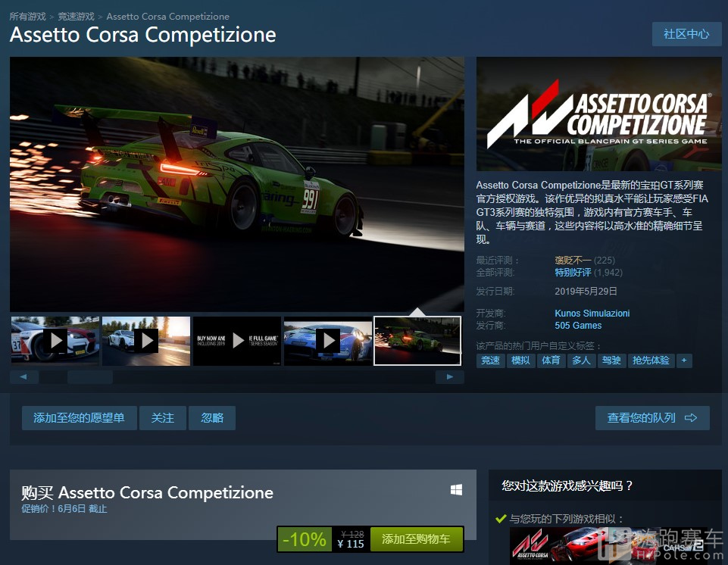Click 查看您的队列 queue button
This screenshot has width=728, height=565.
coord(652,418)
